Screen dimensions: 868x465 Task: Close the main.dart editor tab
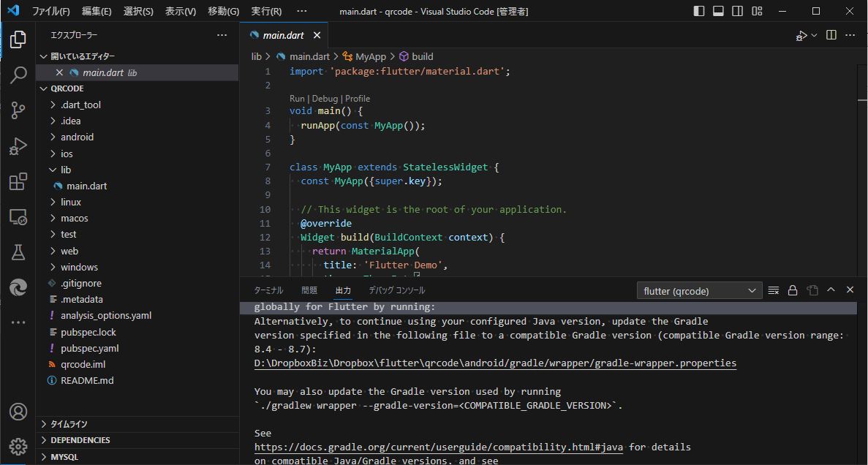coord(317,35)
